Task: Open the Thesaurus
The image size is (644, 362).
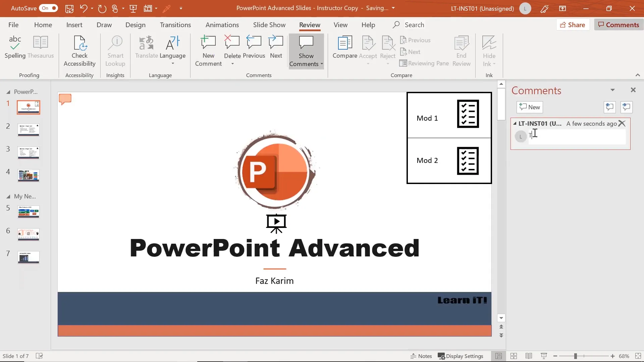Action: pyautogui.click(x=41, y=47)
